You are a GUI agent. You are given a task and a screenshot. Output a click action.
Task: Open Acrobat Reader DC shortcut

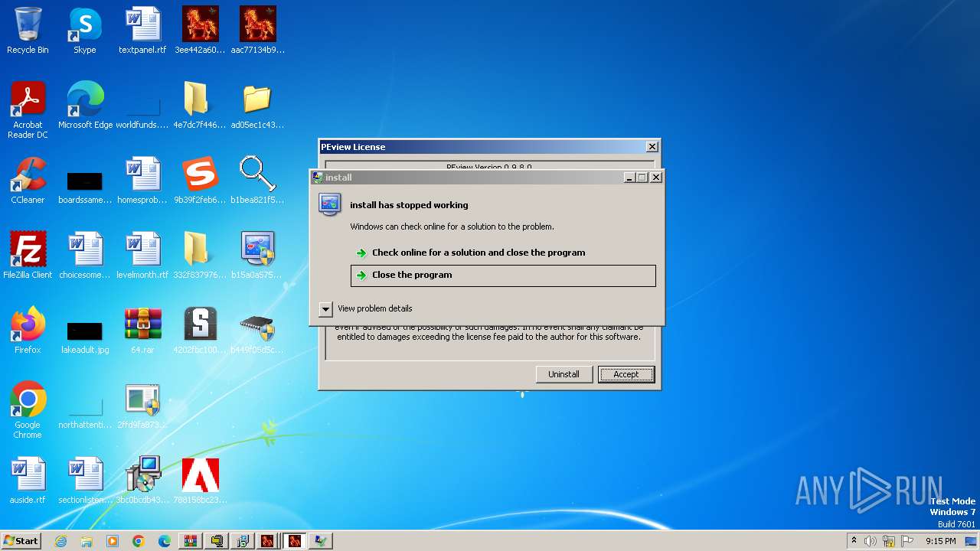28,109
